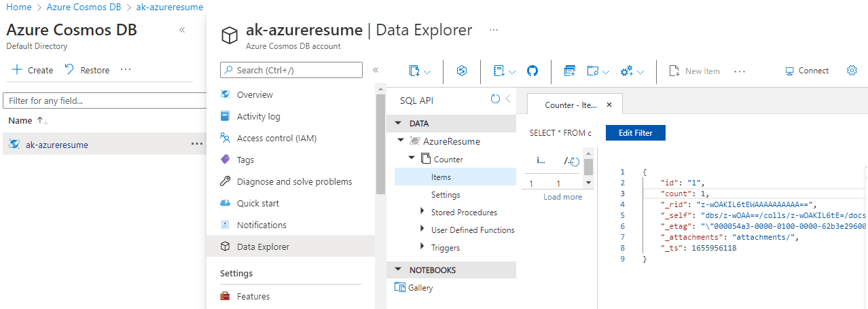This screenshot has width=868, height=309.
Task: Refresh the items list icon
Action: (x=574, y=162)
